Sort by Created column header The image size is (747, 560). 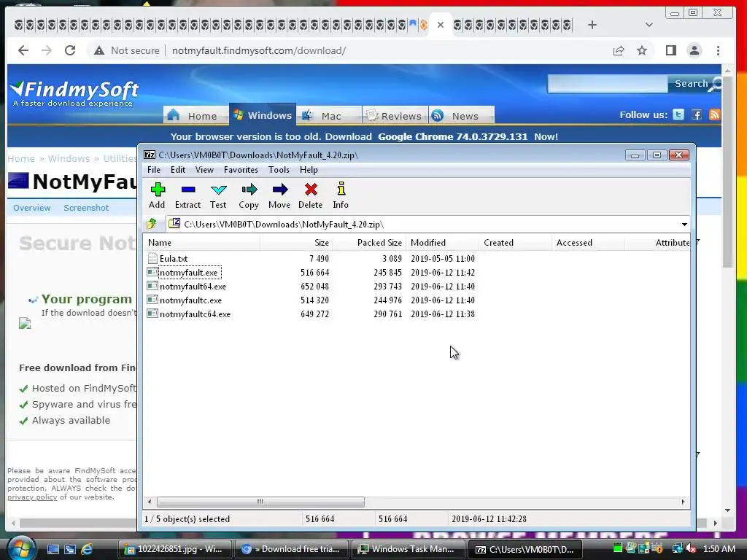515,243
